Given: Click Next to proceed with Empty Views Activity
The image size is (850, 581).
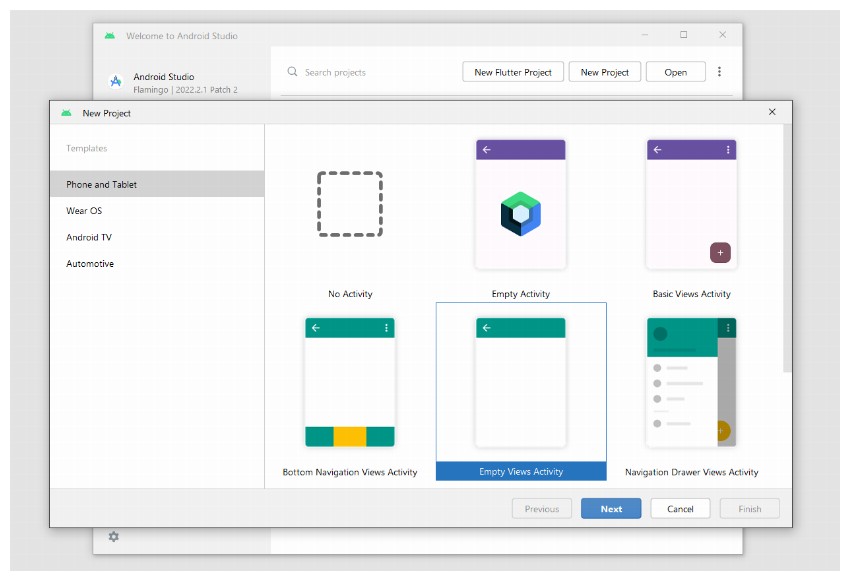Looking at the screenshot, I should pos(611,508).
